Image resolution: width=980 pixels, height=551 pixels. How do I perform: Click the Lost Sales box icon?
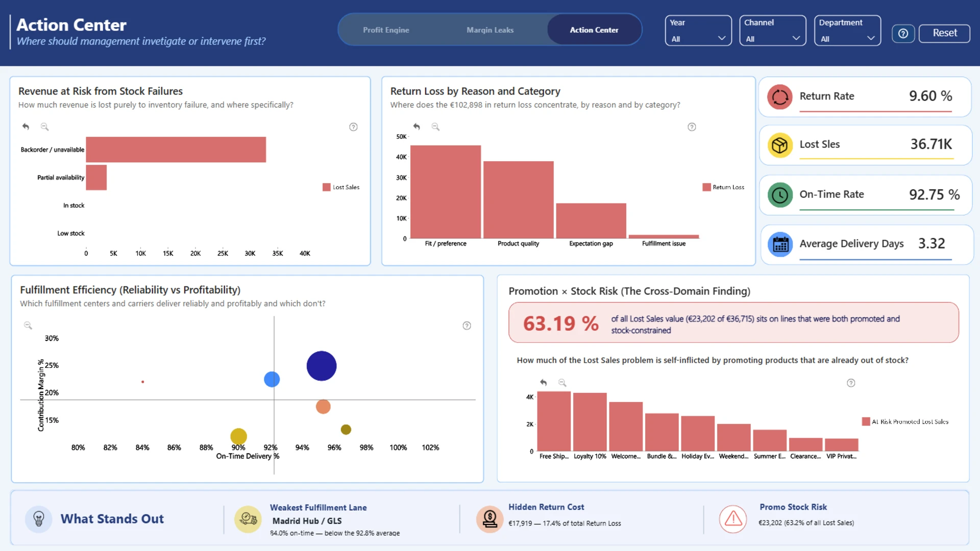point(780,145)
